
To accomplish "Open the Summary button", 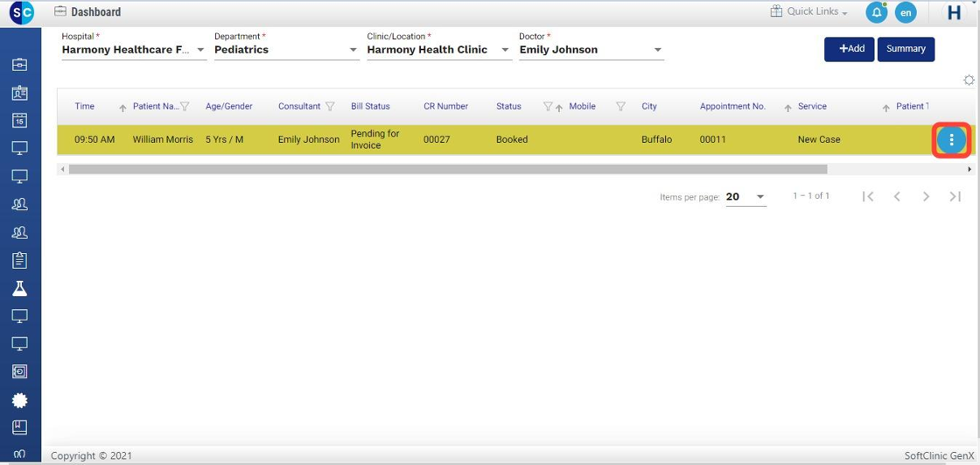I will pyautogui.click(x=906, y=49).
